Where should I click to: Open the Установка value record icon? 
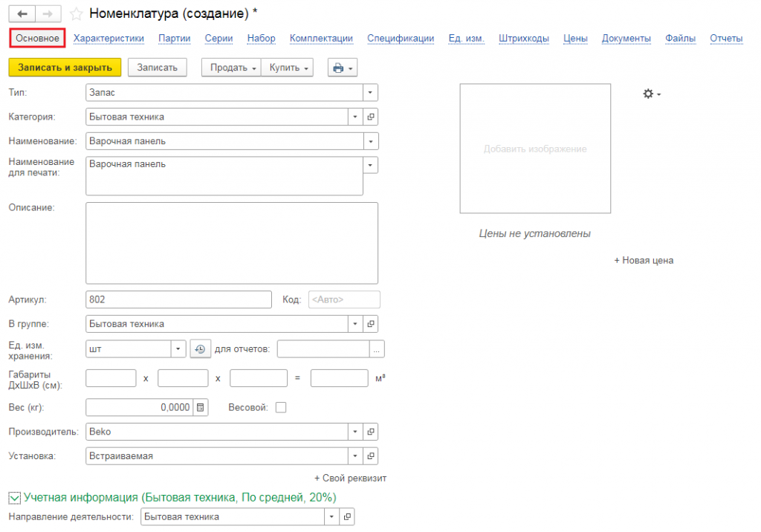pos(371,455)
